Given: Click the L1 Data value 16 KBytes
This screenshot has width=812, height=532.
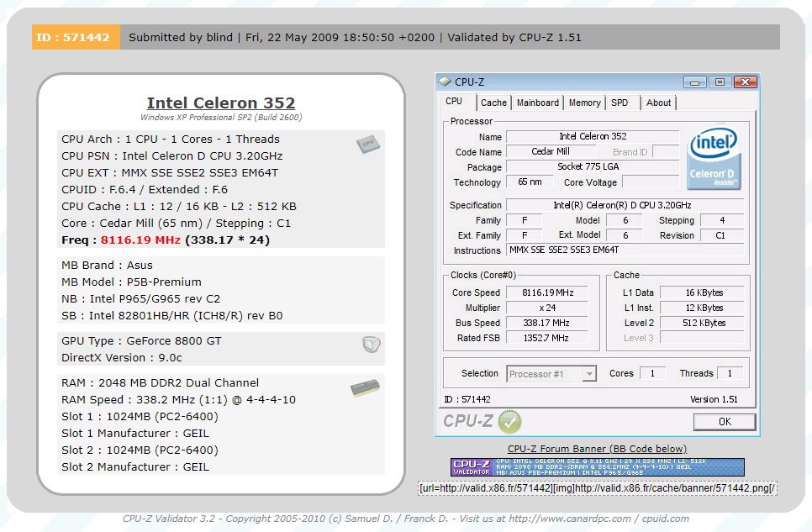Looking at the screenshot, I should click(702, 292).
